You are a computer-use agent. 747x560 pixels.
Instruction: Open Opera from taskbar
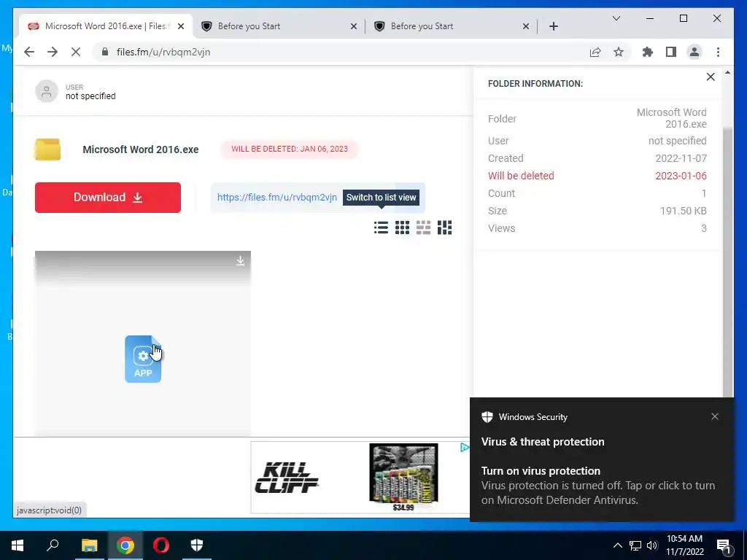[x=161, y=545]
